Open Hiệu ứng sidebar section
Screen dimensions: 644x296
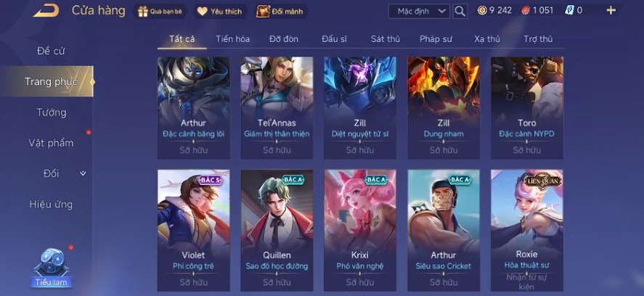tap(51, 204)
